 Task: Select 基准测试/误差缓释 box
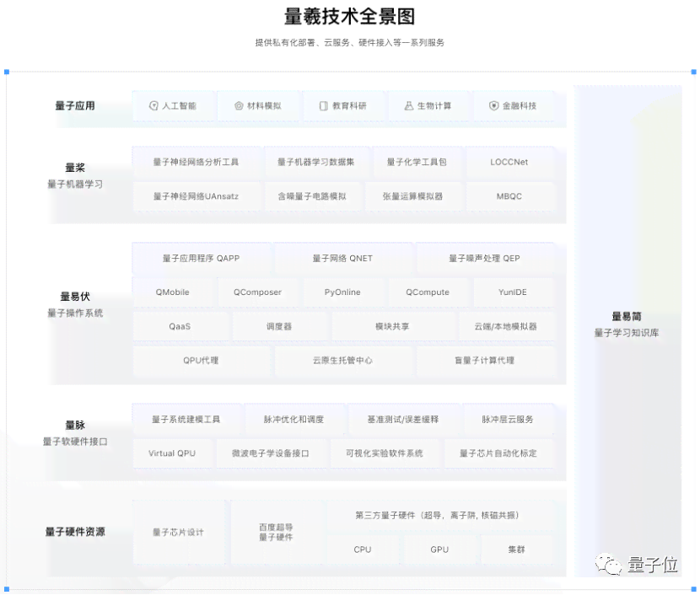pos(403,419)
